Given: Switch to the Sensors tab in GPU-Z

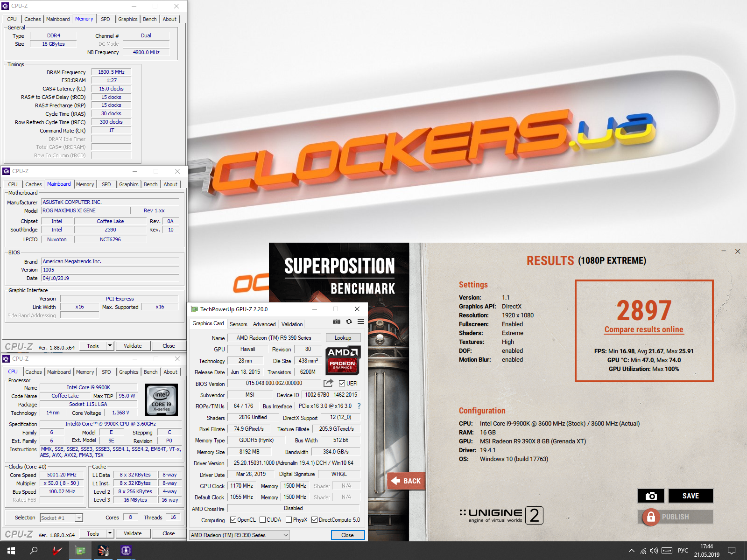Looking at the screenshot, I should point(238,324).
